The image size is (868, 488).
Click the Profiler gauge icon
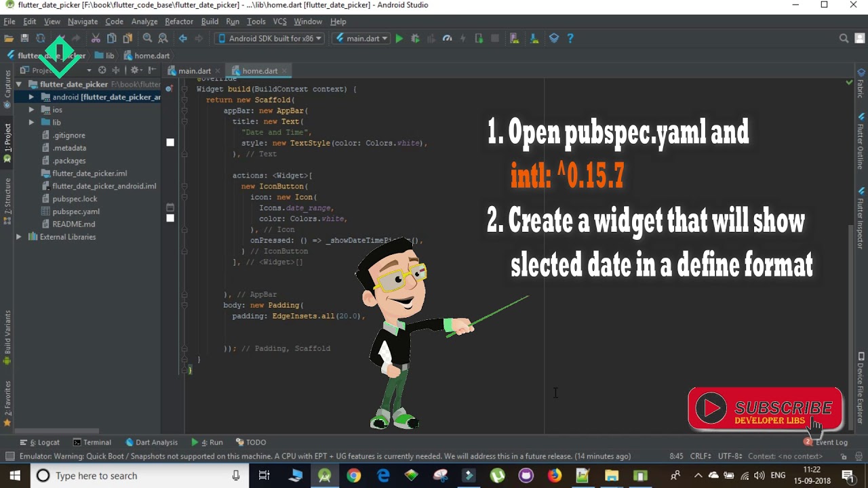pyautogui.click(x=447, y=39)
